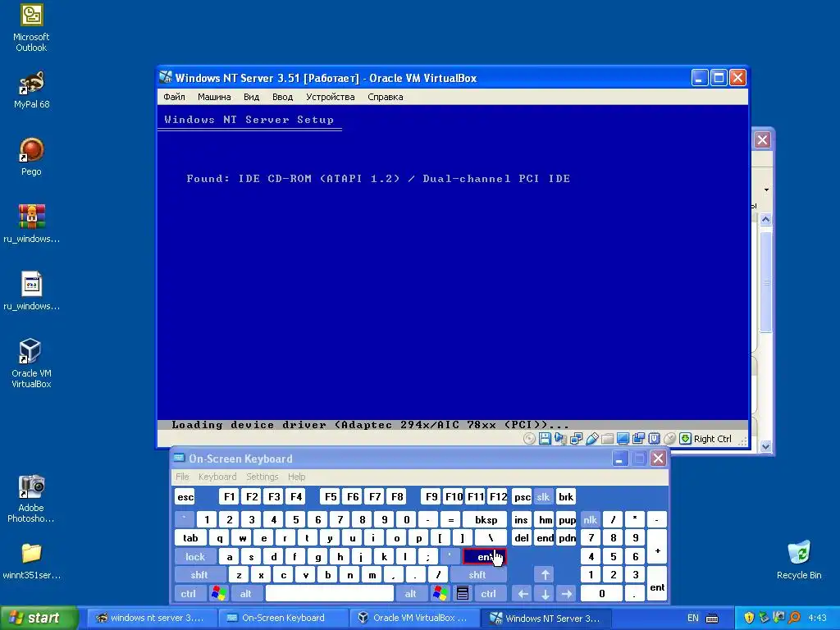Open the Машина menu
840x630 pixels.
tap(214, 97)
